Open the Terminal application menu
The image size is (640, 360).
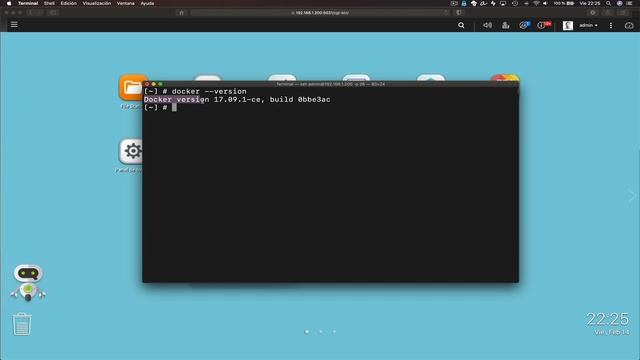point(28,3)
